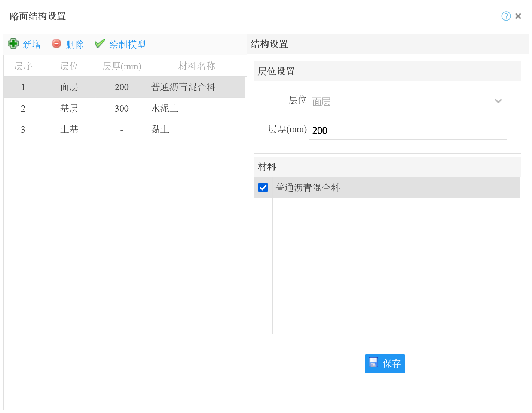Image resolution: width=532 pixels, height=413 pixels.
Task: Click the 绘制模型 text link
Action: [127, 45]
